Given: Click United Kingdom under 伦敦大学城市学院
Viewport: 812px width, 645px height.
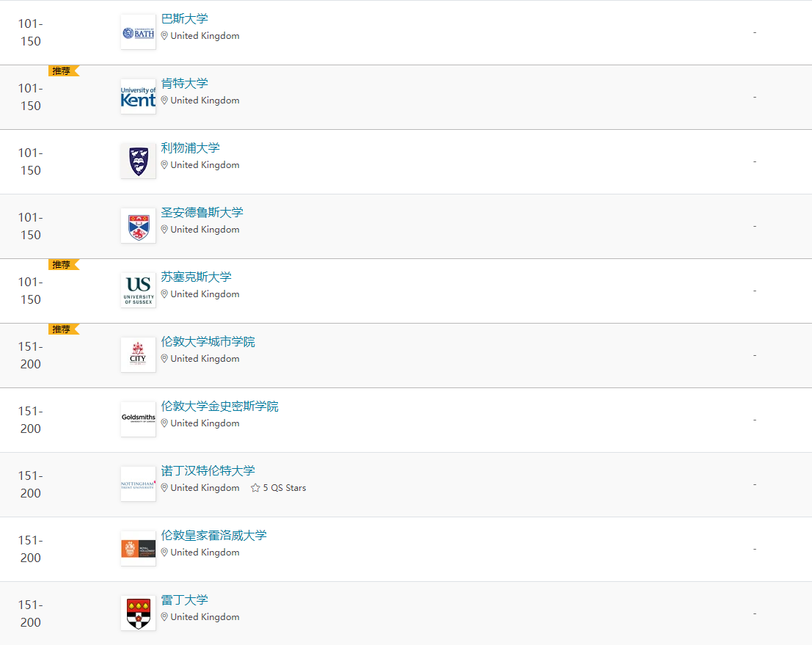Looking at the screenshot, I should pos(205,359).
